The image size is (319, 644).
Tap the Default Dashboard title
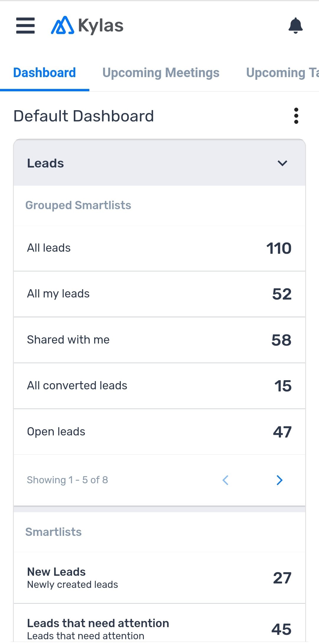84,116
